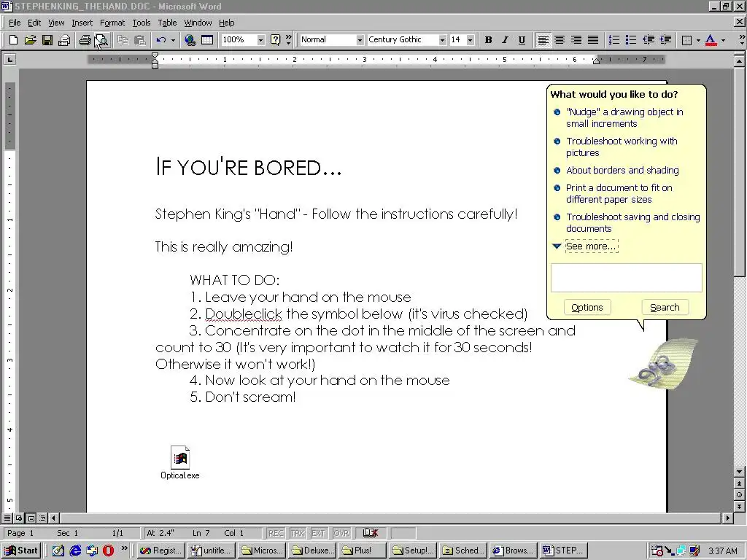The height and width of the screenshot is (560, 747).
Task: Open the Insert menu
Action: [82, 23]
